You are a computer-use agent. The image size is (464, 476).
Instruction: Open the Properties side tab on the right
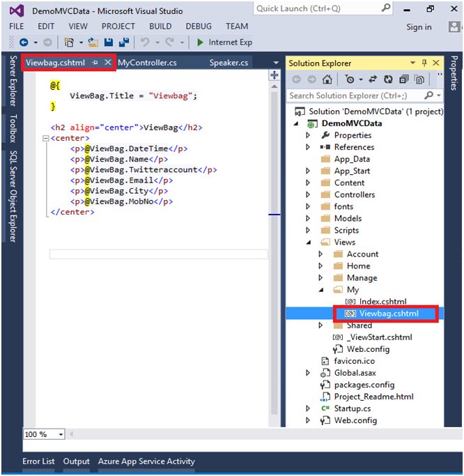[x=454, y=73]
